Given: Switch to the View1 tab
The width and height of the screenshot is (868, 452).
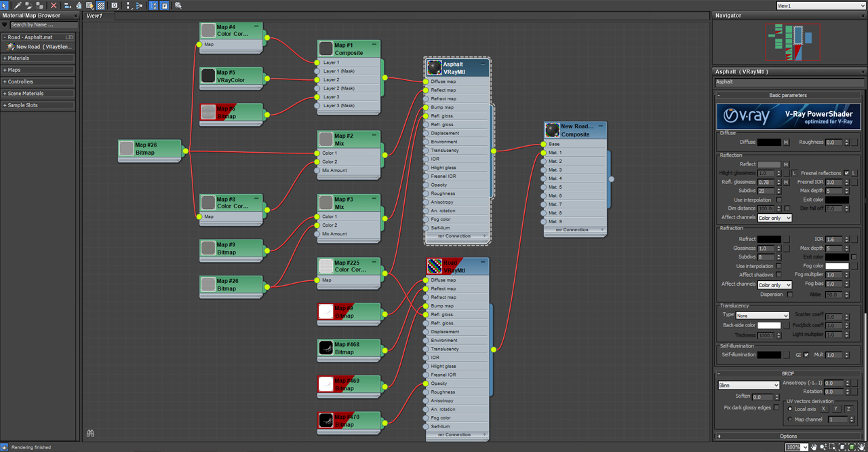Looking at the screenshot, I should point(94,16).
